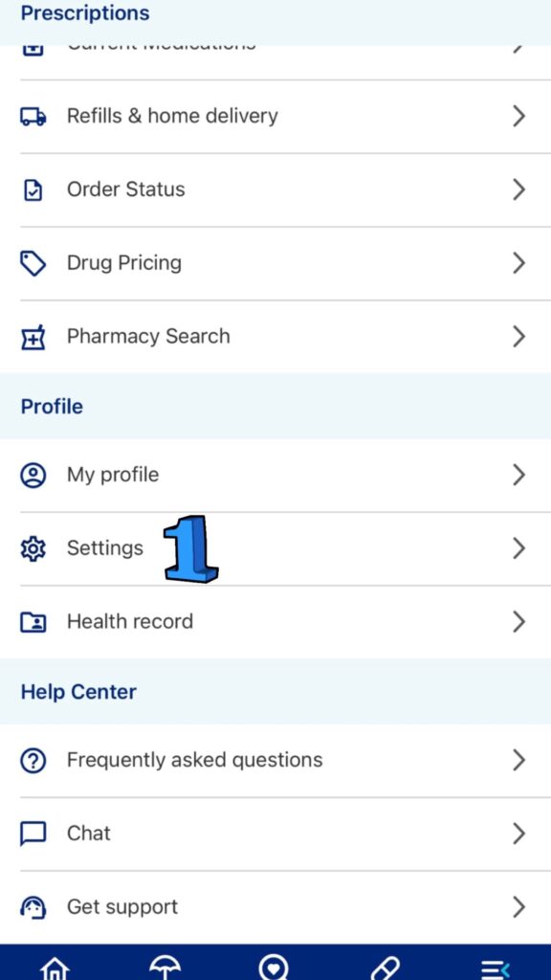Open the Chat support option

click(90, 833)
